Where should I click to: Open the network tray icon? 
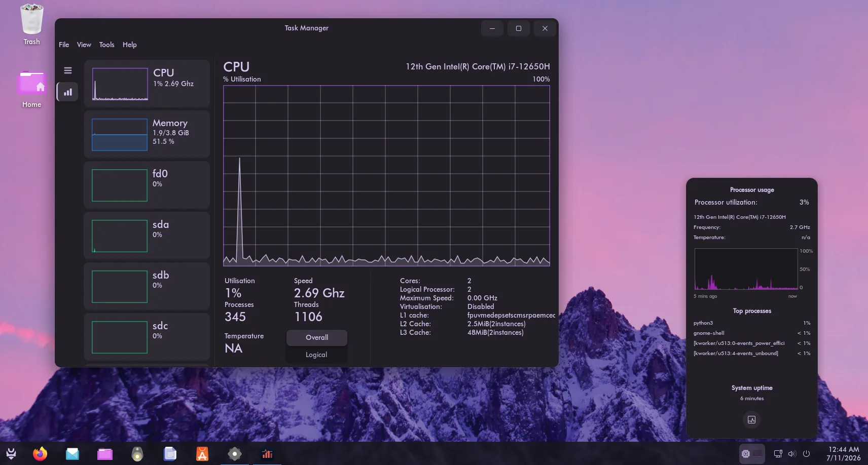(x=778, y=454)
